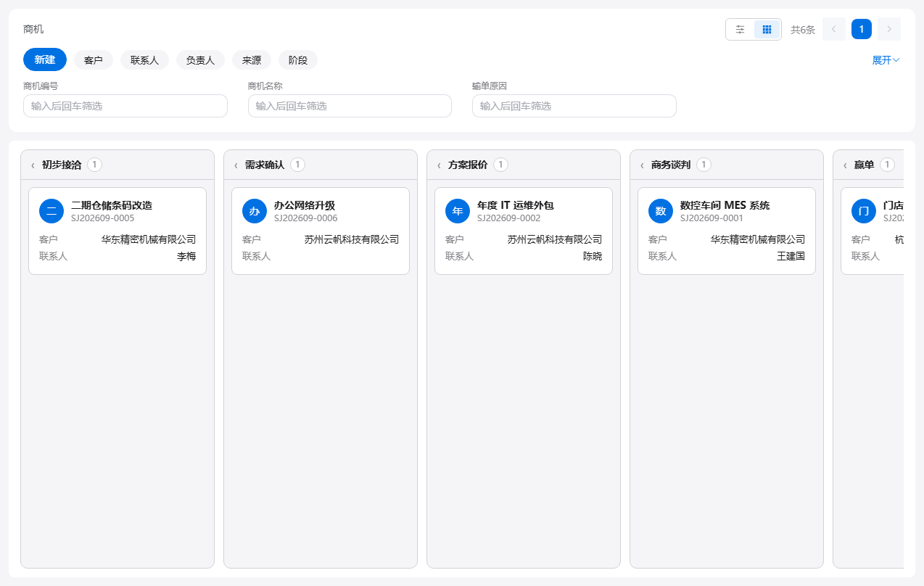Go to next page arrow
The image size is (924, 586).
(x=889, y=29)
